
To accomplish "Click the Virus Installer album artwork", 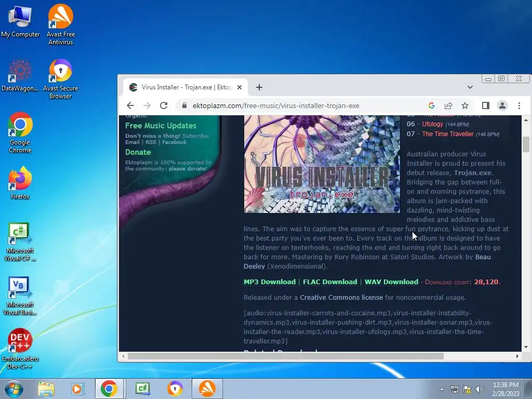I will [x=322, y=164].
